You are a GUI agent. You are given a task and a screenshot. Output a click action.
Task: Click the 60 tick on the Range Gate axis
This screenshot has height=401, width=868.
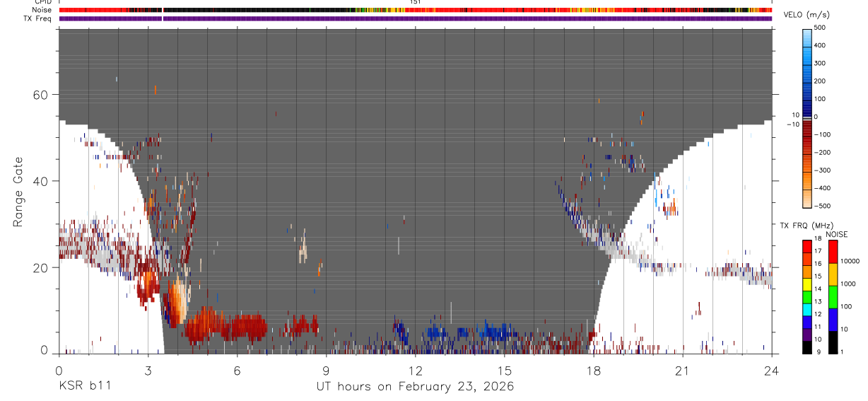pyautogui.click(x=41, y=94)
